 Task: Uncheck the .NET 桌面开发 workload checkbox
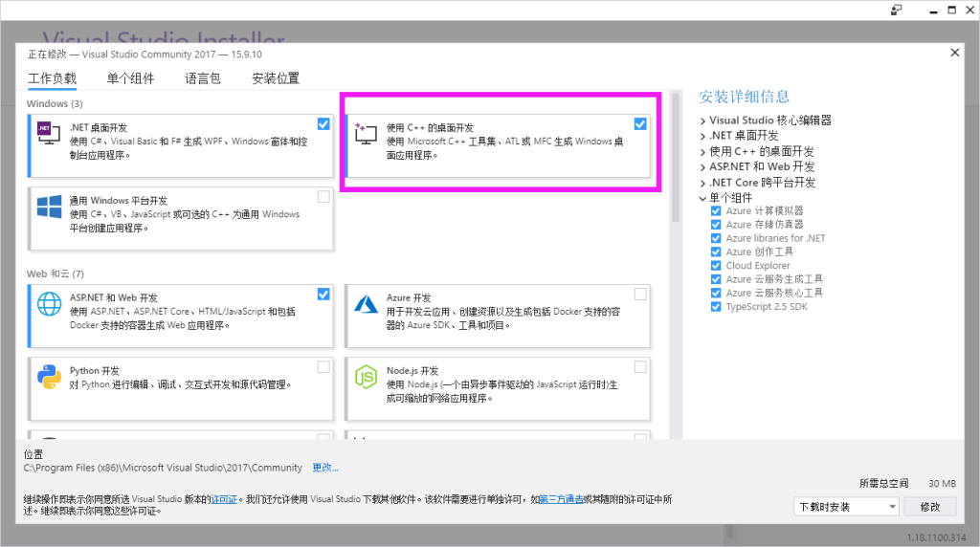pyautogui.click(x=323, y=123)
